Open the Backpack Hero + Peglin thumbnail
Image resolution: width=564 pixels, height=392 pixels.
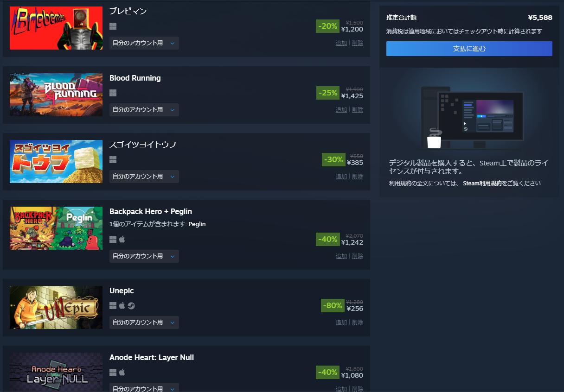point(56,228)
